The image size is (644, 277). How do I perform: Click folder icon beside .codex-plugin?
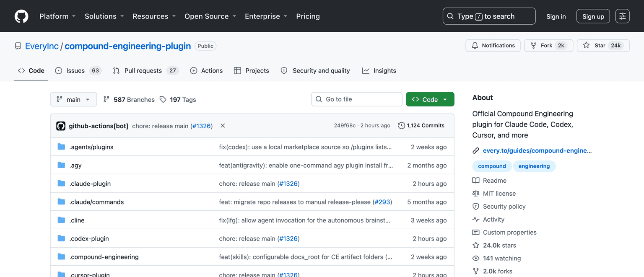(x=62, y=238)
